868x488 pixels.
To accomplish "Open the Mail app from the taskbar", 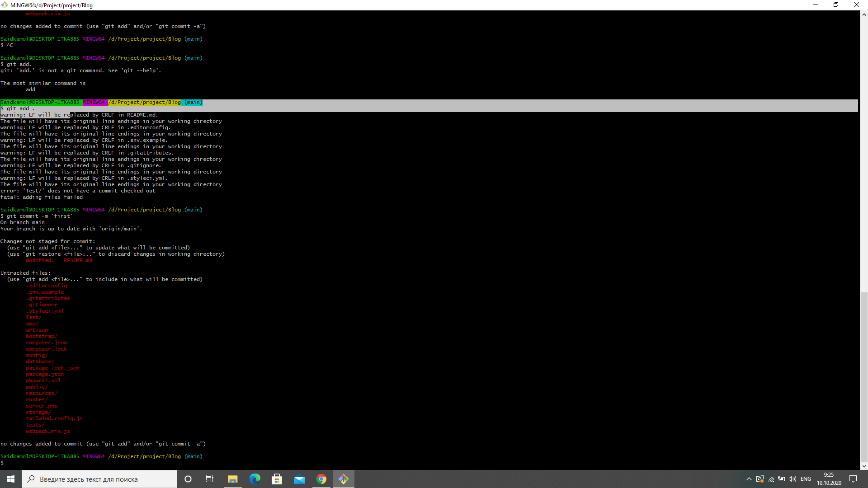I will click(x=299, y=479).
